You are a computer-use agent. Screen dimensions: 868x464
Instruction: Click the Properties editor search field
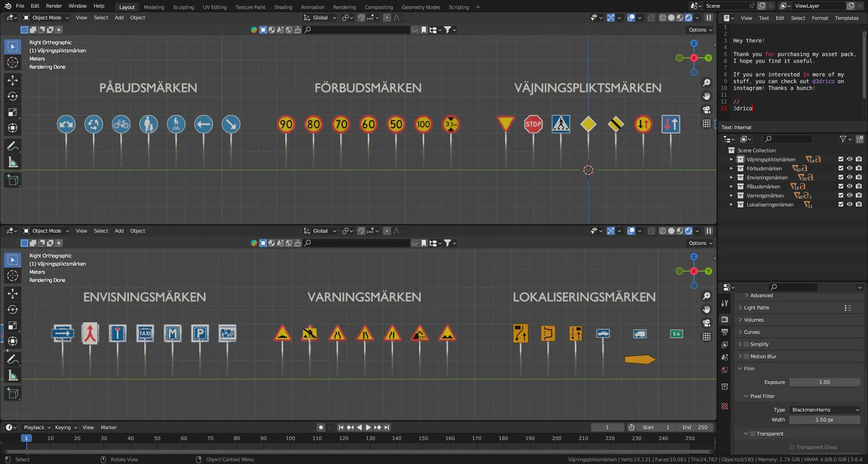tap(793, 287)
